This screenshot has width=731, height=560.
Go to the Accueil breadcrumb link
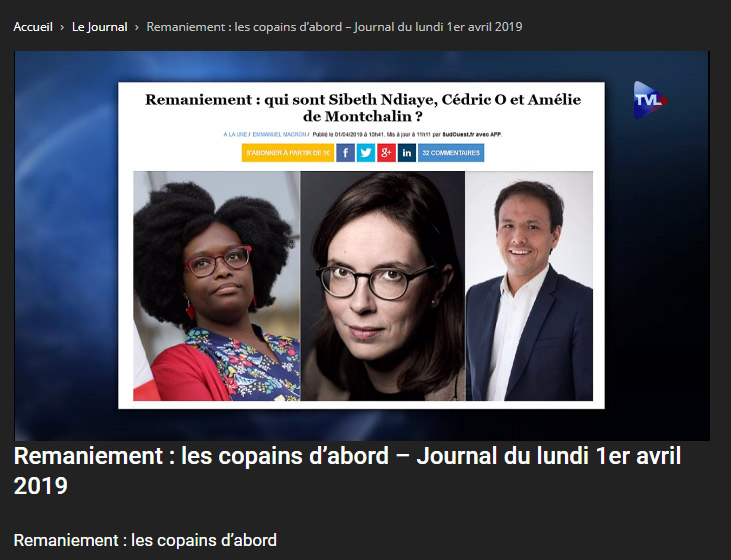pos(33,27)
